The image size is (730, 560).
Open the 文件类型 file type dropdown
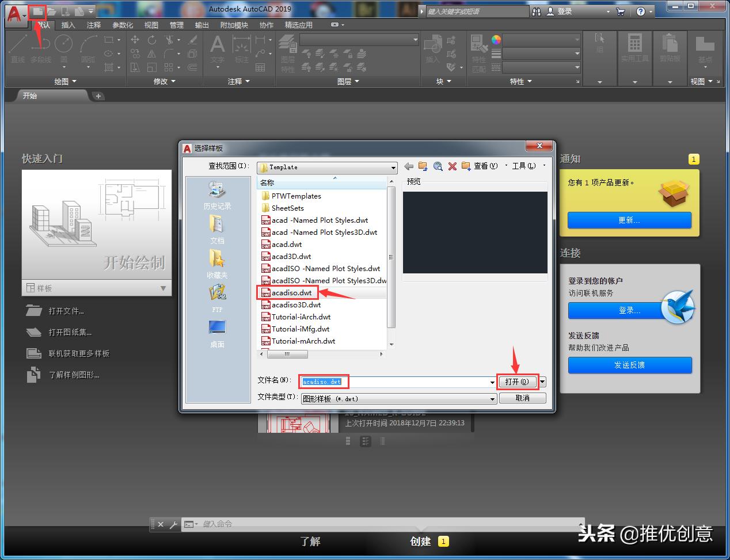point(492,398)
